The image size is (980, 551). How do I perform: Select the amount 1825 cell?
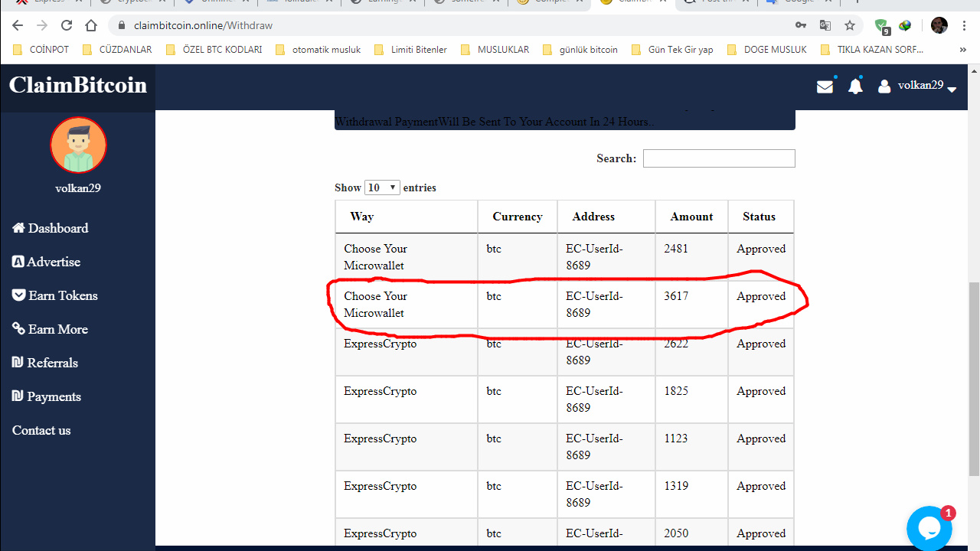coord(691,399)
